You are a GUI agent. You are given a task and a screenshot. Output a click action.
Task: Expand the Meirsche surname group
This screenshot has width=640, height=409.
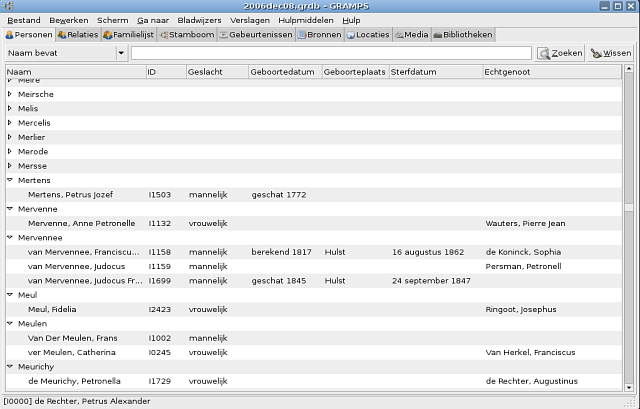[x=10, y=94]
